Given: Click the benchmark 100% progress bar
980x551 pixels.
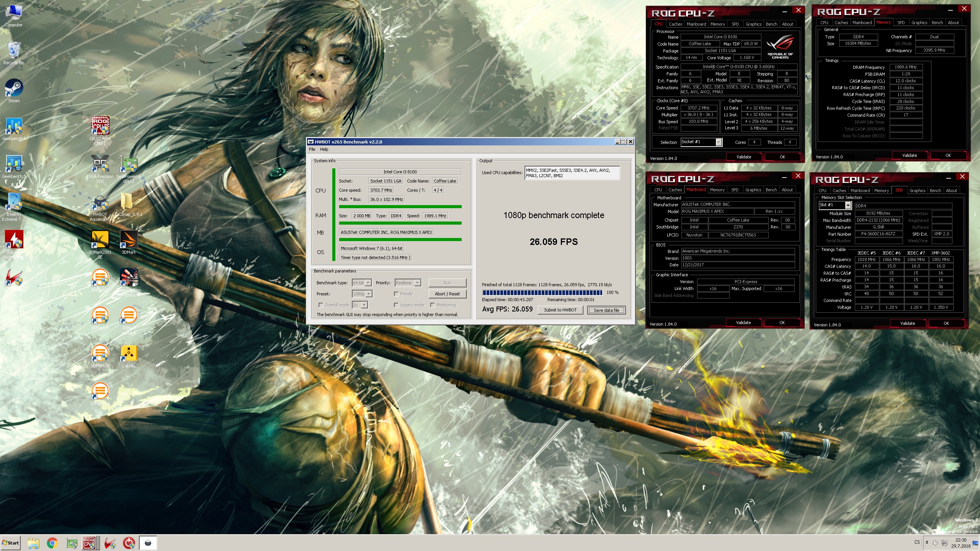Looking at the screenshot, I should [x=542, y=292].
